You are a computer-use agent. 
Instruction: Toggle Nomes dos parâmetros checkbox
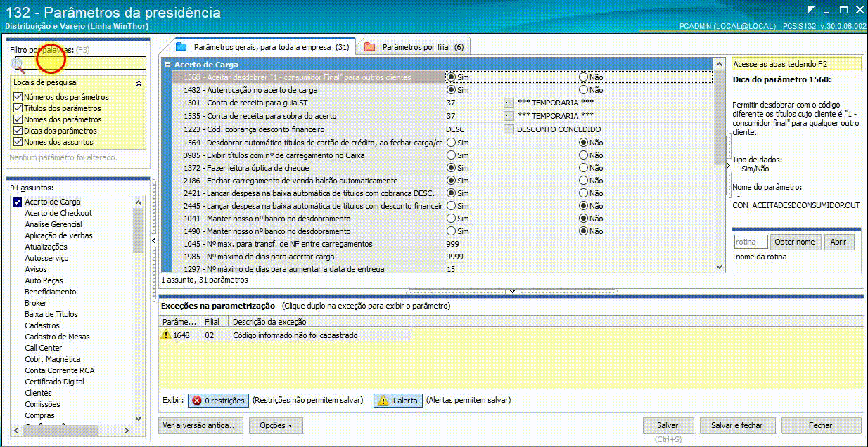18,119
